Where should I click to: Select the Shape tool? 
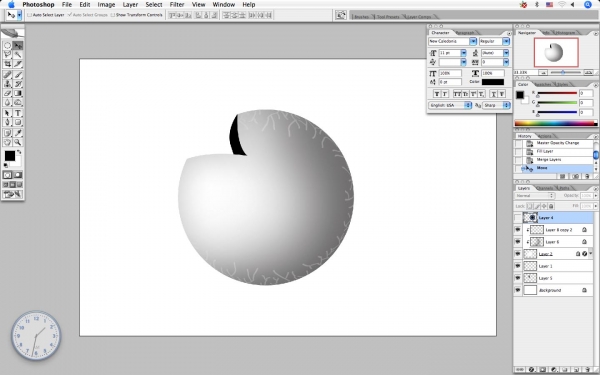click(18, 122)
